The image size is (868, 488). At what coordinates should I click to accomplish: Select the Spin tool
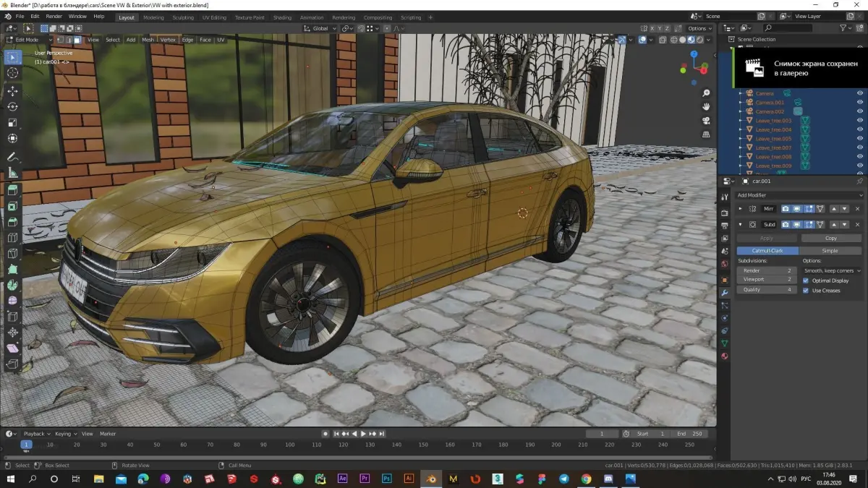pyautogui.click(x=13, y=286)
